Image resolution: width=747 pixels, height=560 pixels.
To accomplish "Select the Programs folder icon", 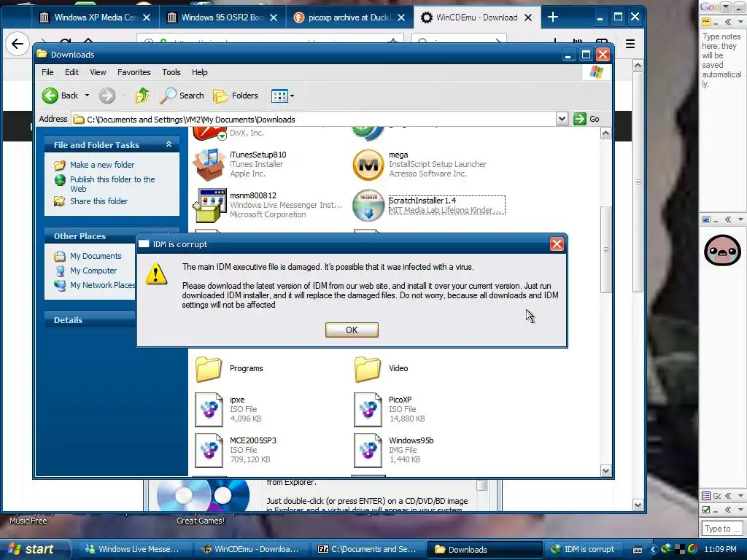I will (209, 369).
